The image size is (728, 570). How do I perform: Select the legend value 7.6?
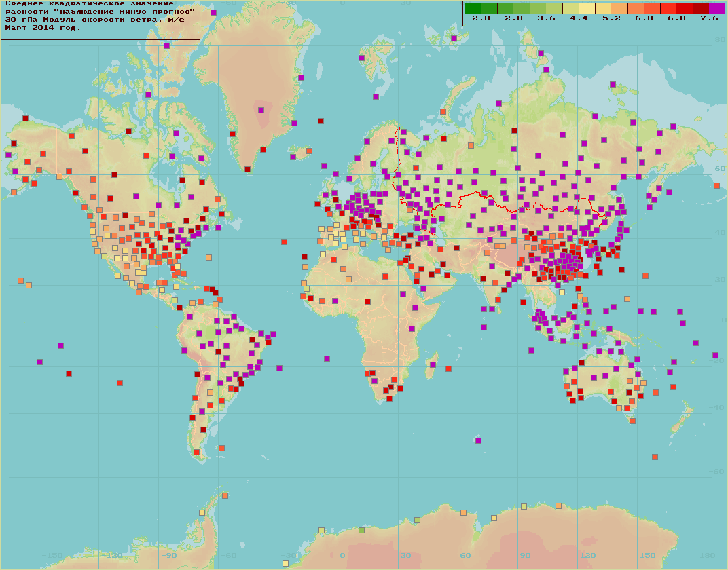(x=709, y=18)
